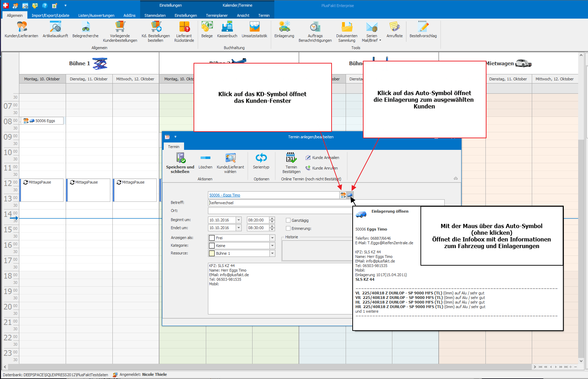The width and height of the screenshot is (588, 379).
Task: Choose Kunde/Lieferant wählen
Action: coord(230,163)
